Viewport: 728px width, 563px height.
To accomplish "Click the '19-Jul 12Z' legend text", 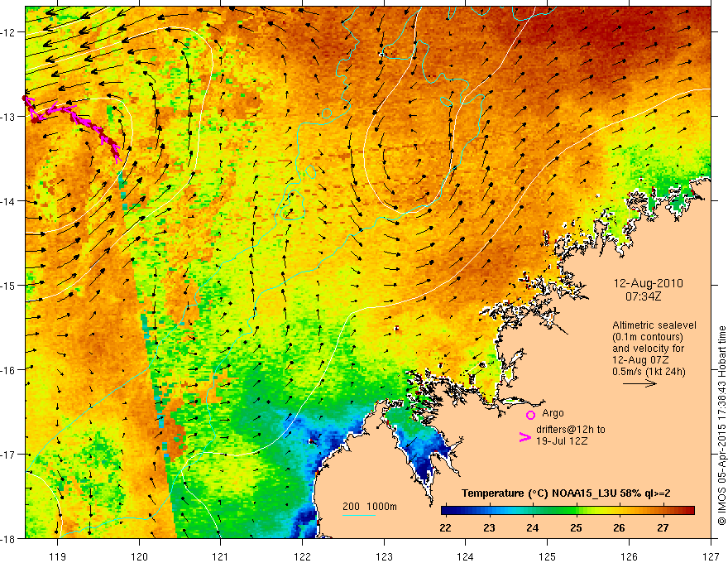I will (562, 440).
